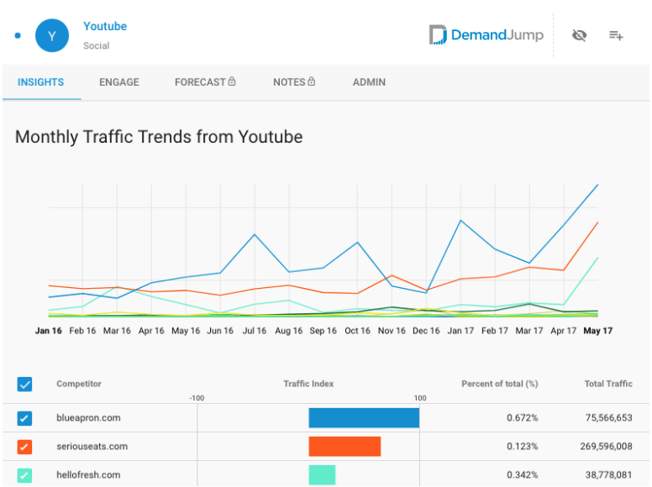
Task: Click the Social category label
Action: (x=96, y=46)
